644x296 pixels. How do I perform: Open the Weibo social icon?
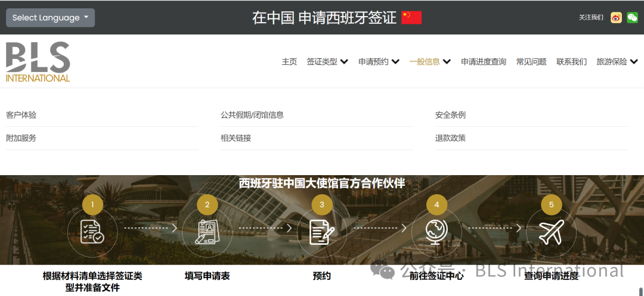[x=616, y=18]
